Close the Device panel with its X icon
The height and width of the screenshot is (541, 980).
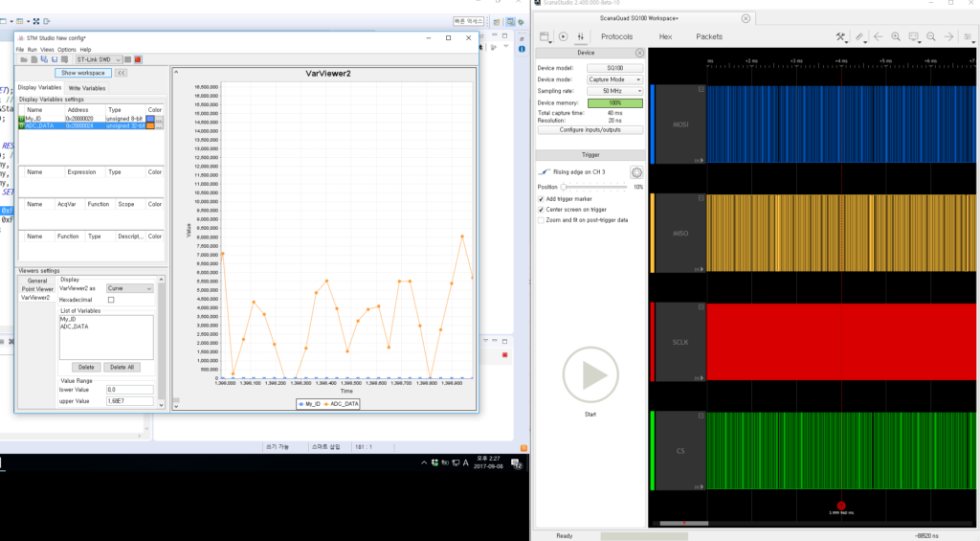tap(639, 53)
